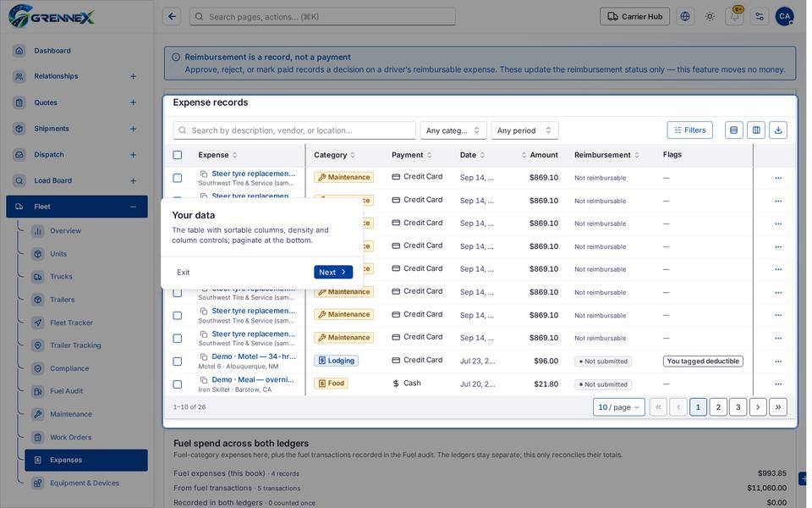Open the Any category dropdown
The width and height of the screenshot is (812, 508).
(x=453, y=130)
